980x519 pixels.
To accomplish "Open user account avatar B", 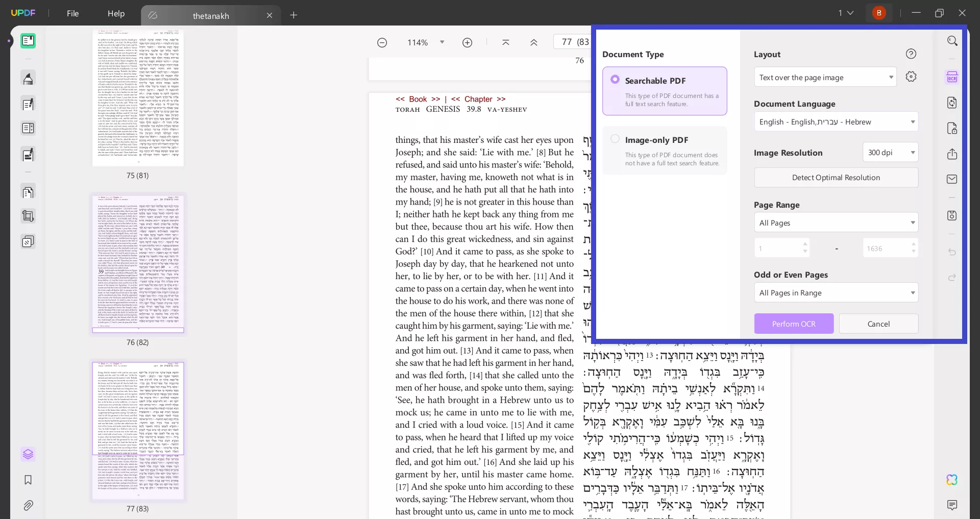I will coord(879,13).
